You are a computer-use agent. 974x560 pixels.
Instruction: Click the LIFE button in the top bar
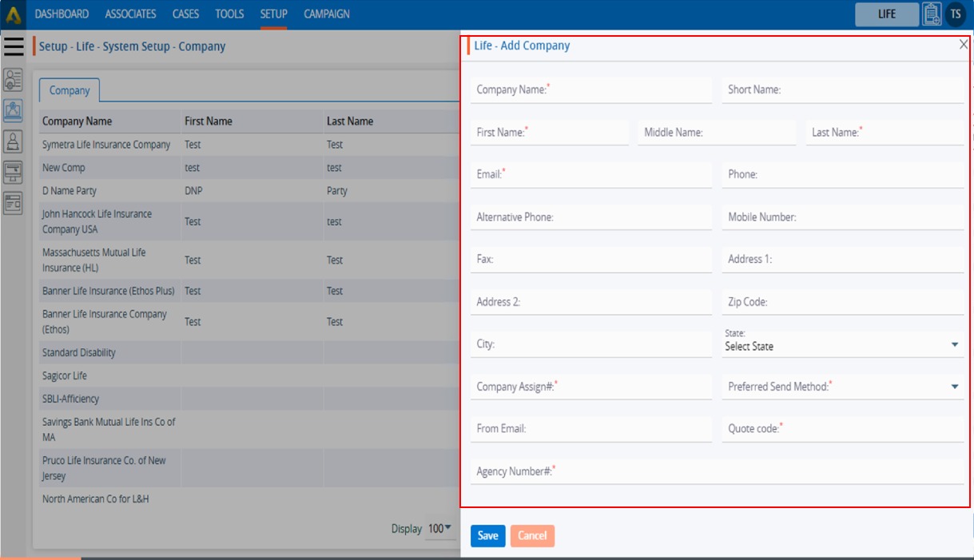point(886,14)
